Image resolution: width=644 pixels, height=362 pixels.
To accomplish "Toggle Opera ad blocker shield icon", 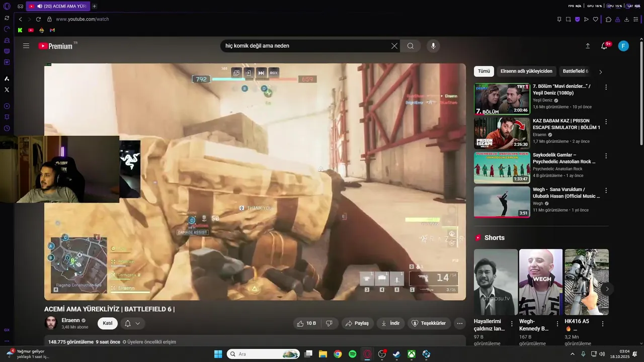I will [577, 19].
